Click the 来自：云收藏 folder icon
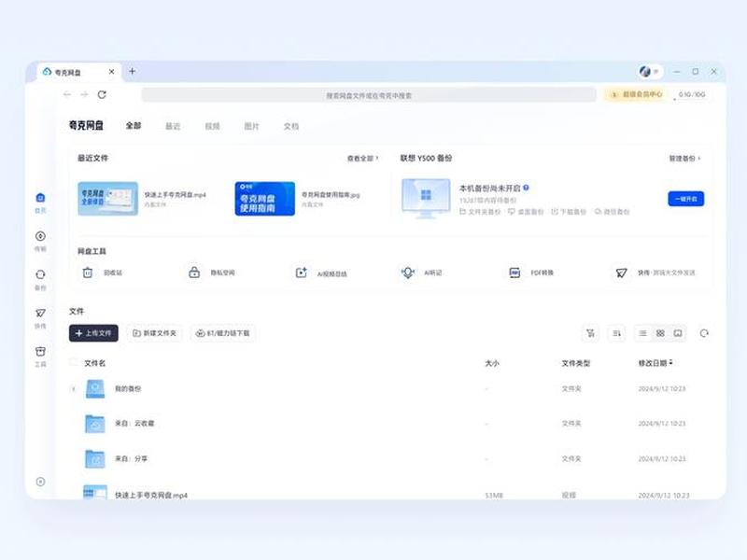 pos(95,424)
